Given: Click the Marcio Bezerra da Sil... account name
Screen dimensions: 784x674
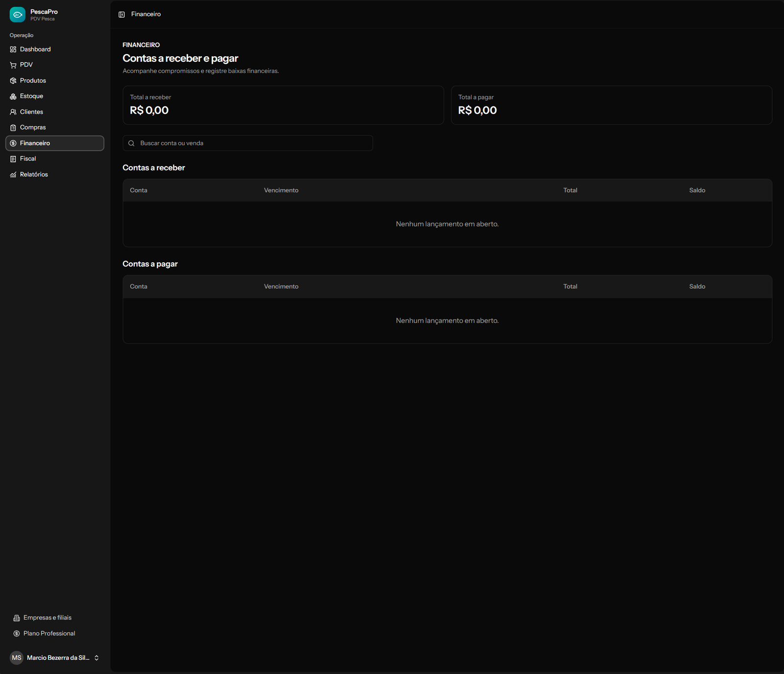Looking at the screenshot, I should pos(58,658).
